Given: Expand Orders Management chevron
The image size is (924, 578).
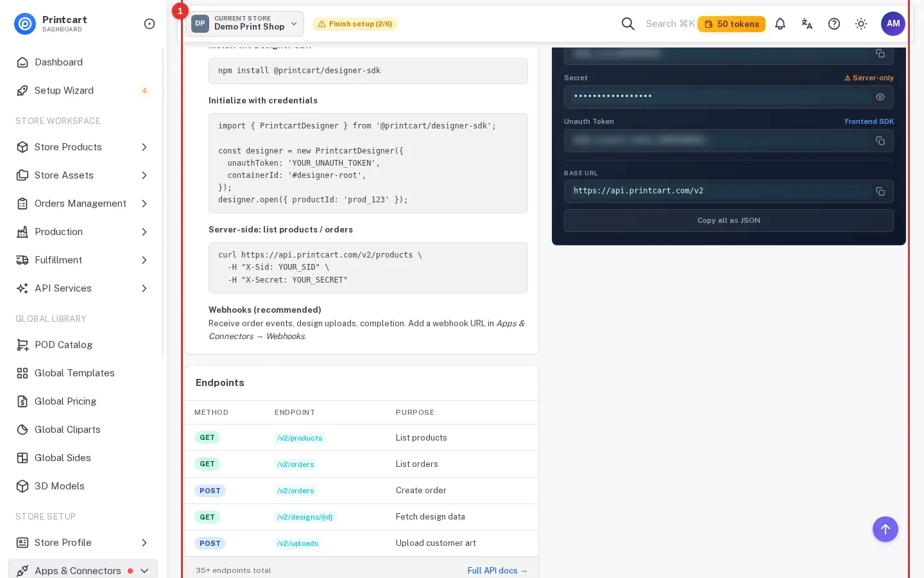Looking at the screenshot, I should pos(144,204).
